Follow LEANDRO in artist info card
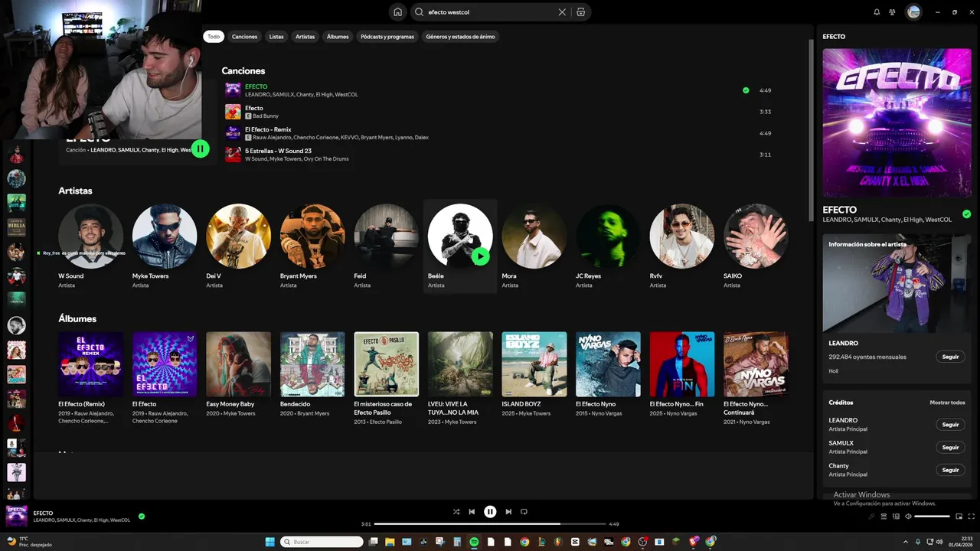 tap(950, 357)
